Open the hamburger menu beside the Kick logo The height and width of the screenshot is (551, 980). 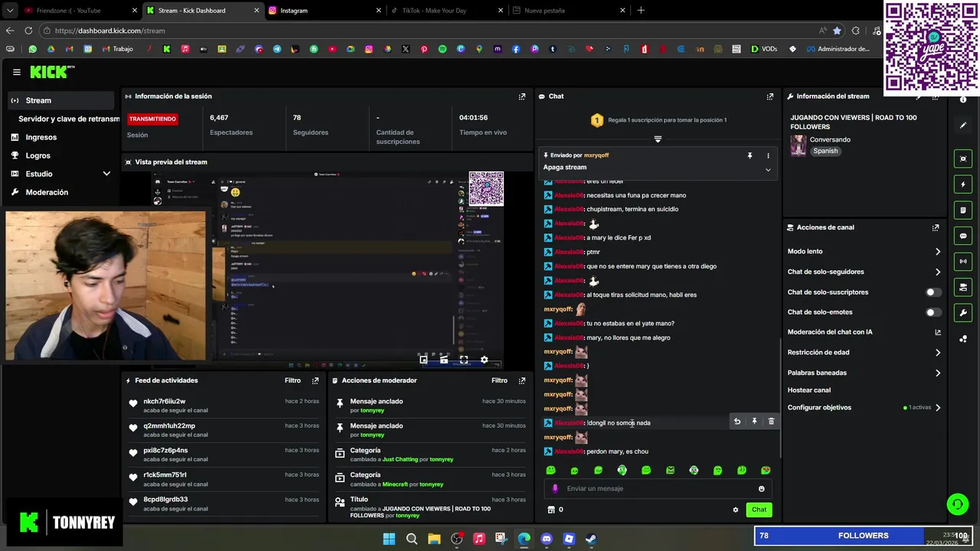(16, 72)
